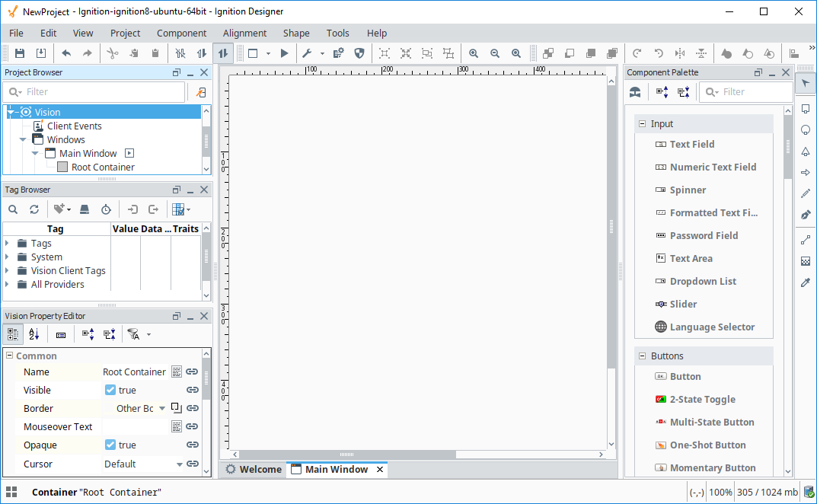
Task: Select the Main Window tab
Action: 336,469
